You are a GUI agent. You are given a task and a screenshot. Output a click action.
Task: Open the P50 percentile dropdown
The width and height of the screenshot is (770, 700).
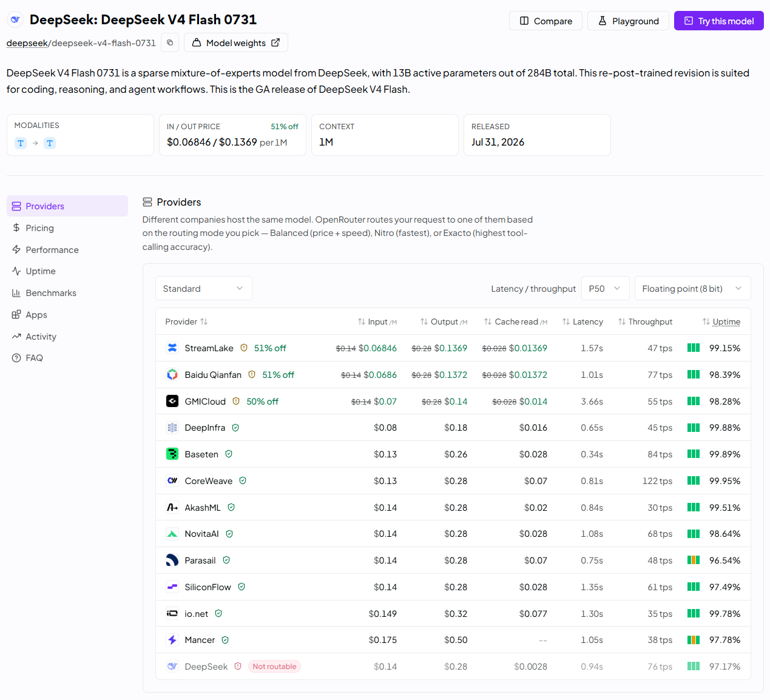605,289
